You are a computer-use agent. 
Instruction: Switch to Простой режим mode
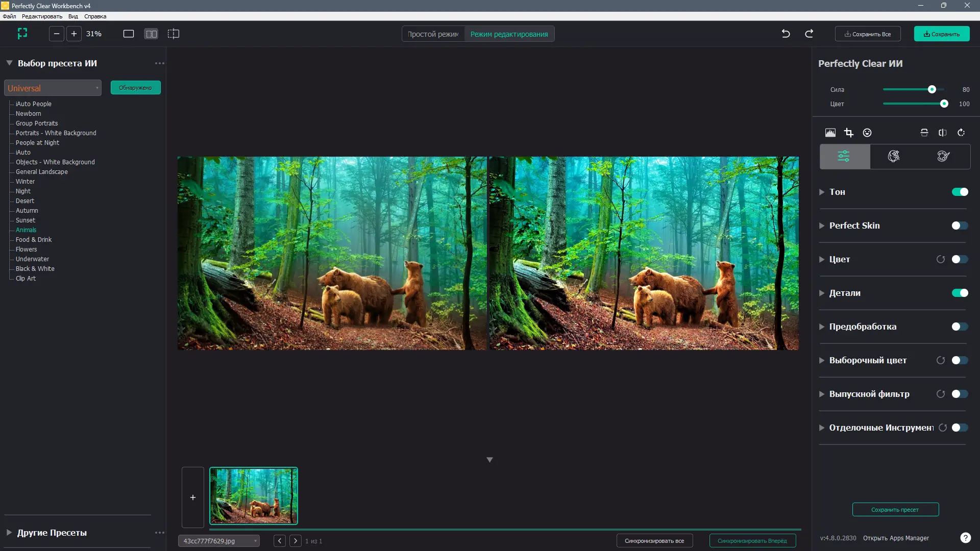[x=433, y=34]
